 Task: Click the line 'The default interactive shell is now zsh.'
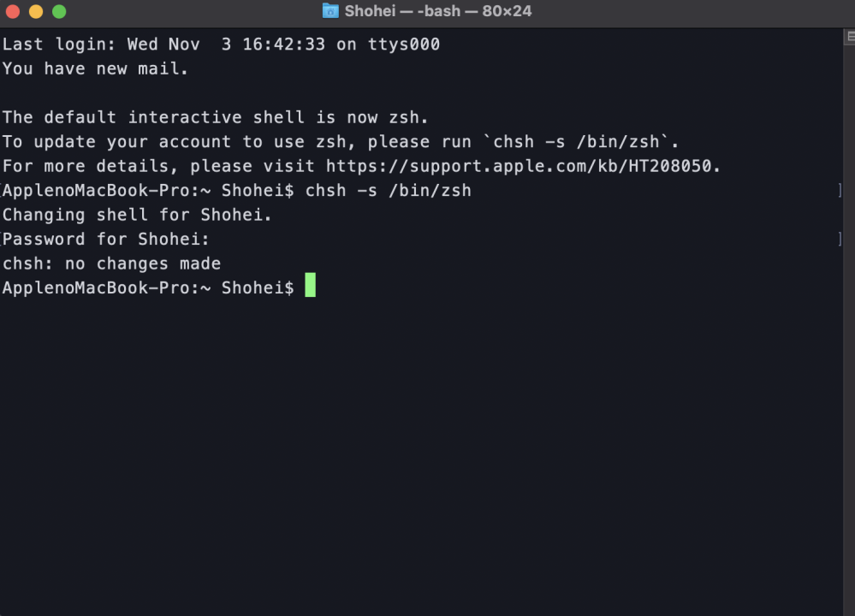[214, 117]
